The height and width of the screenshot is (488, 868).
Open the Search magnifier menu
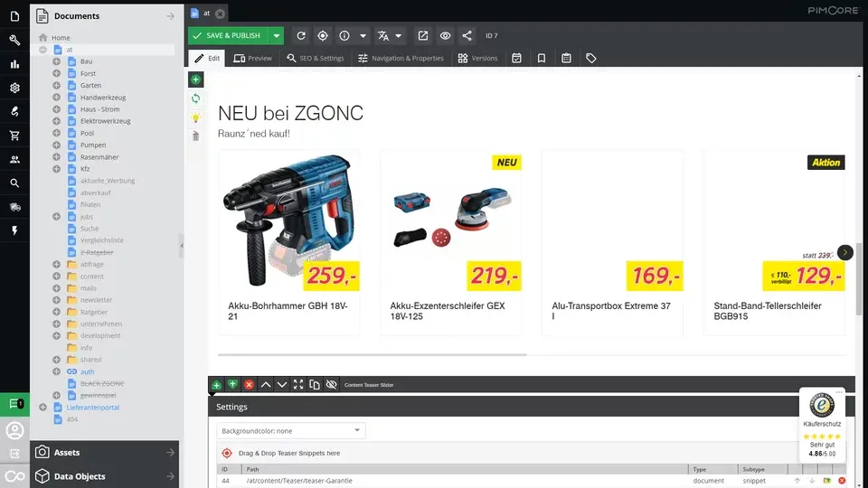pyautogui.click(x=15, y=183)
